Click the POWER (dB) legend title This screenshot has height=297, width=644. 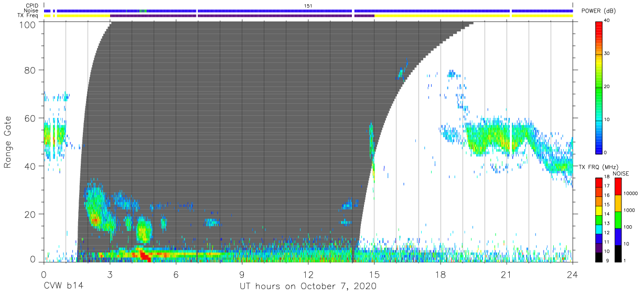598,11
